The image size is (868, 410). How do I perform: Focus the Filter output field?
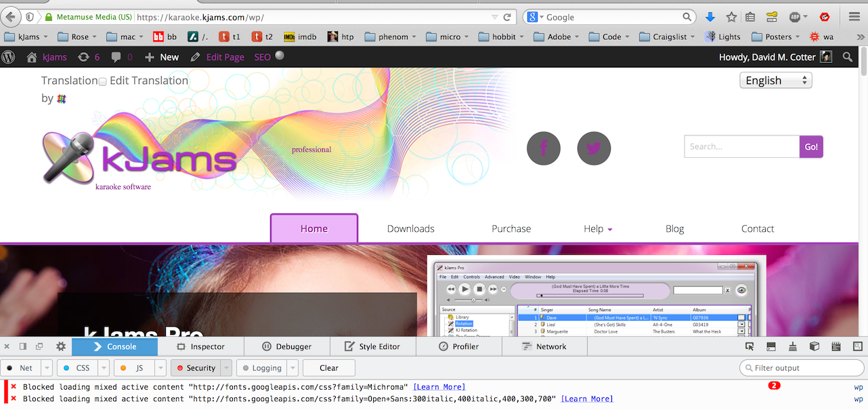pos(802,368)
